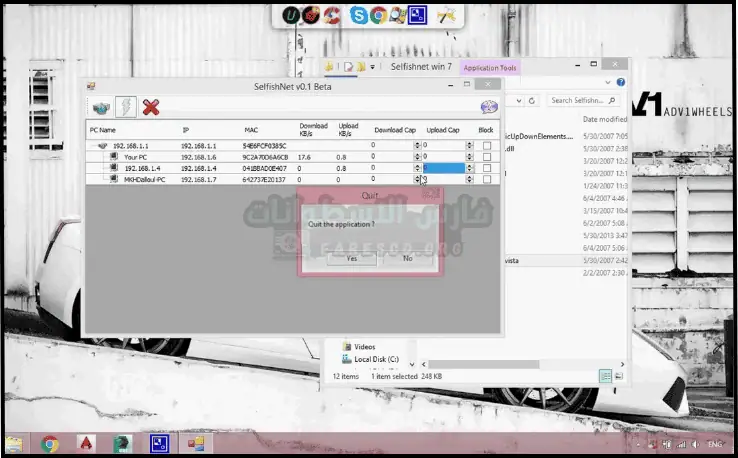Open File Explorer from the taskbar
The image size is (738, 458).
point(14,444)
